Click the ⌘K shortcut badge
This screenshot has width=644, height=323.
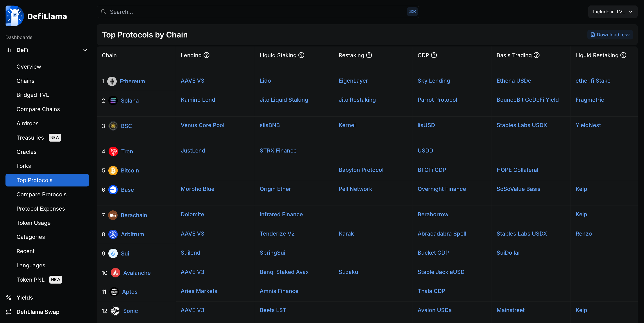412,12
